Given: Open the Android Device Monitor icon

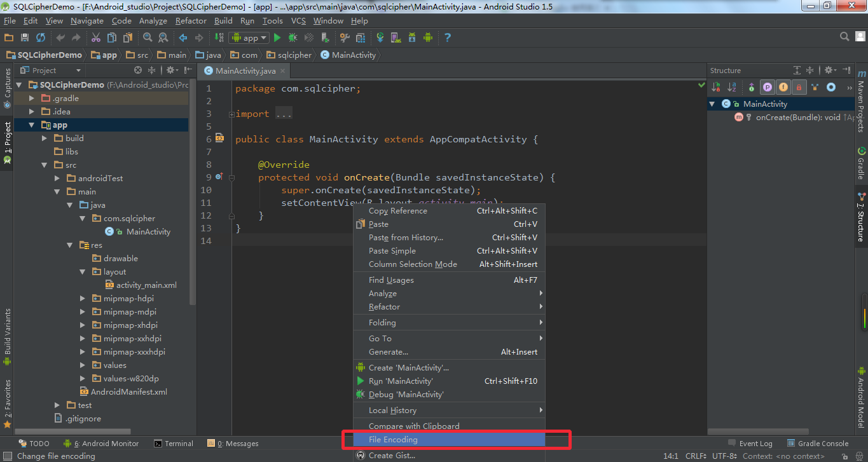Looking at the screenshot, I should pyautogui.click(x=428, y=38).
